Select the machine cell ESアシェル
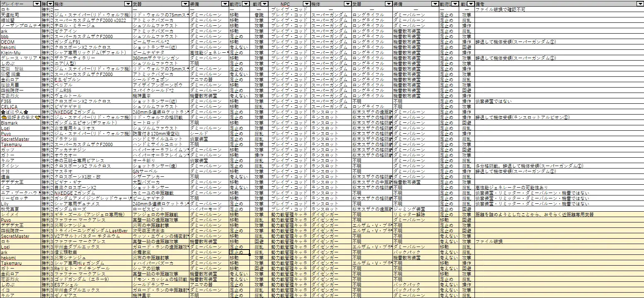 click(93, 285)
